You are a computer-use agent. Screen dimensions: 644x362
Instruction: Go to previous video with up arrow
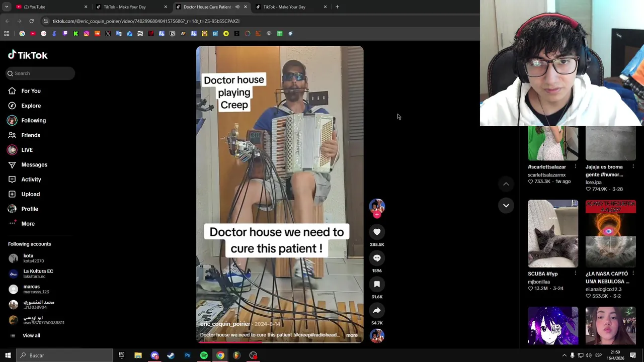point(506,184)
